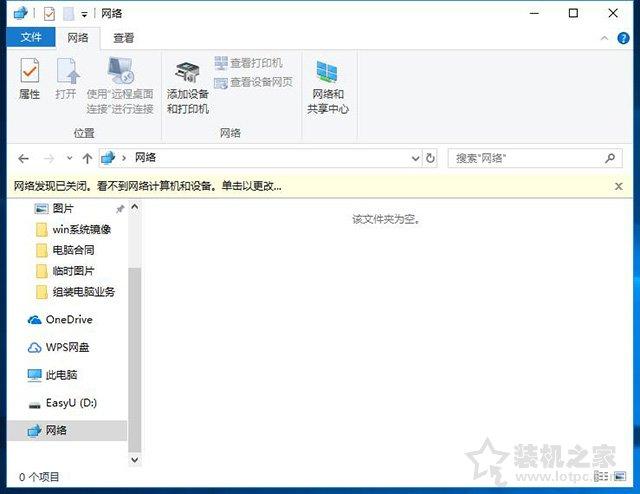Open the 文件 menu tab
Screen dimensions: 640x494
click(x=31, y=38)
